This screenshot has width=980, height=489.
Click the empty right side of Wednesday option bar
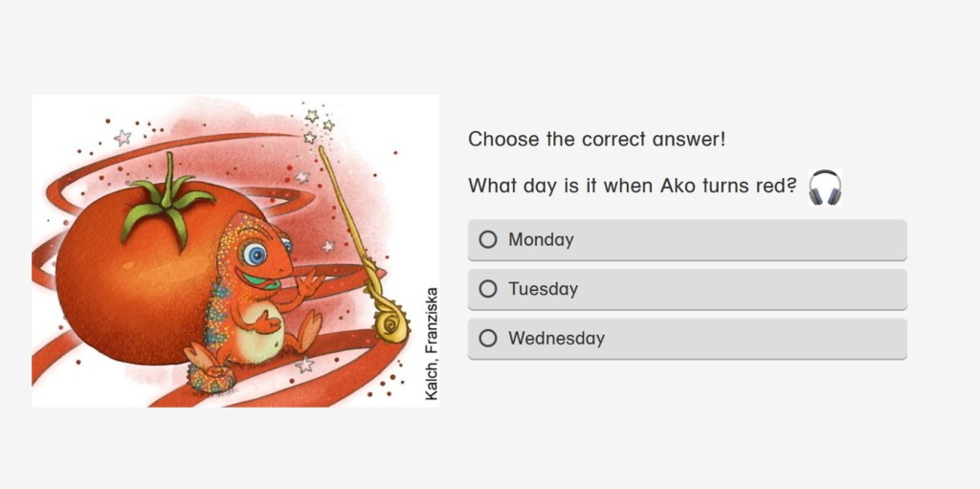756,339
